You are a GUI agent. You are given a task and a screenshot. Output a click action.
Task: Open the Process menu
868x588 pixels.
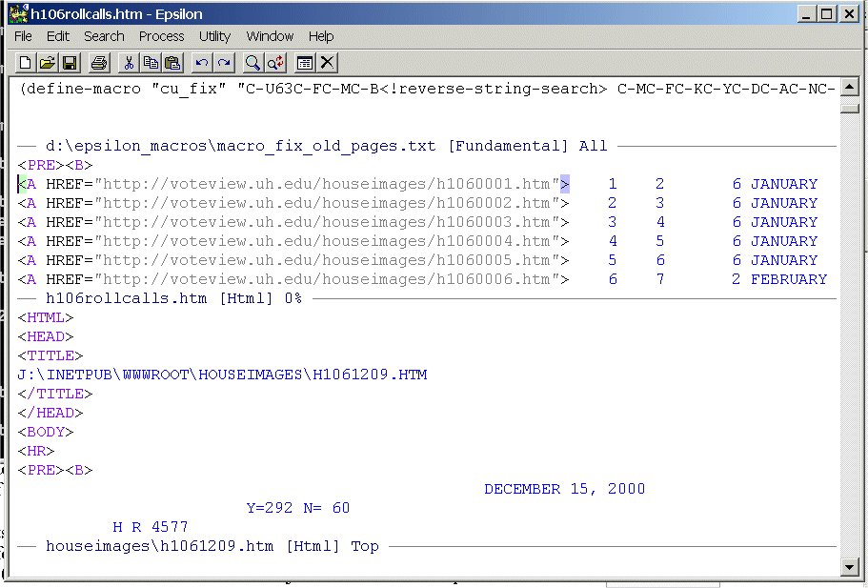(x=161, y=36)
